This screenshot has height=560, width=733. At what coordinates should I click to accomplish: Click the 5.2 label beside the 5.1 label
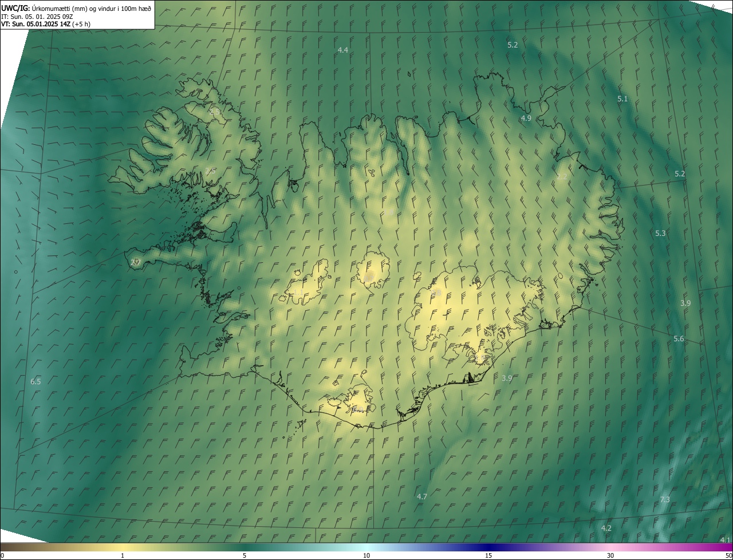513,45
